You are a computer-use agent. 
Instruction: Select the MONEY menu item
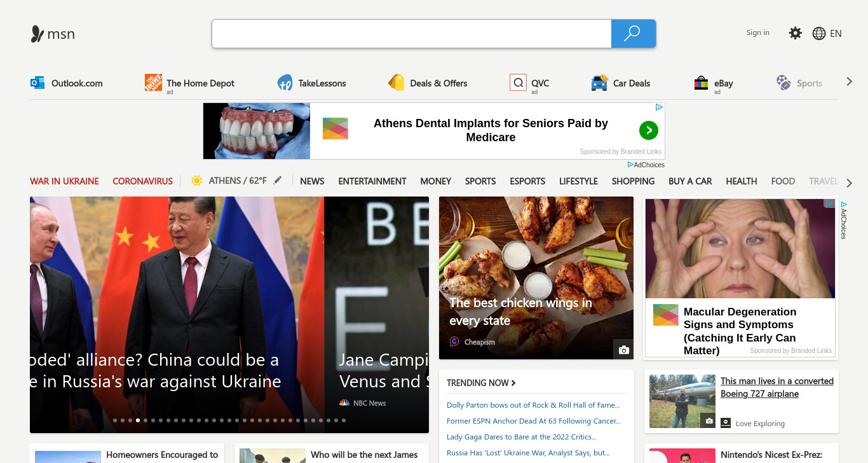pyautogui.click(x=436, y=181)
